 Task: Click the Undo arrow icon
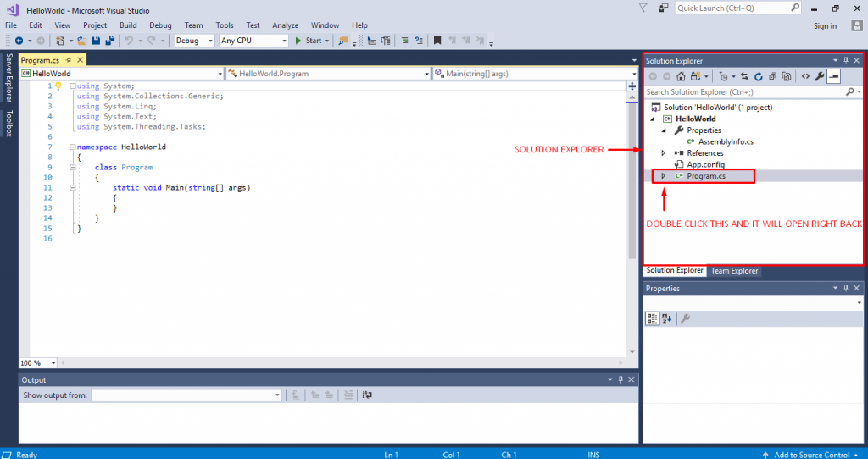click(x=129, y=41)
